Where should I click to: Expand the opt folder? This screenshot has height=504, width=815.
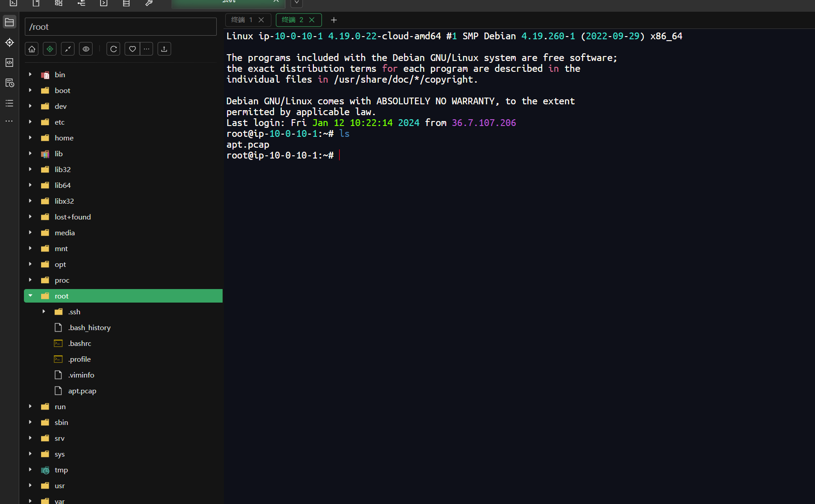point(30,264)
